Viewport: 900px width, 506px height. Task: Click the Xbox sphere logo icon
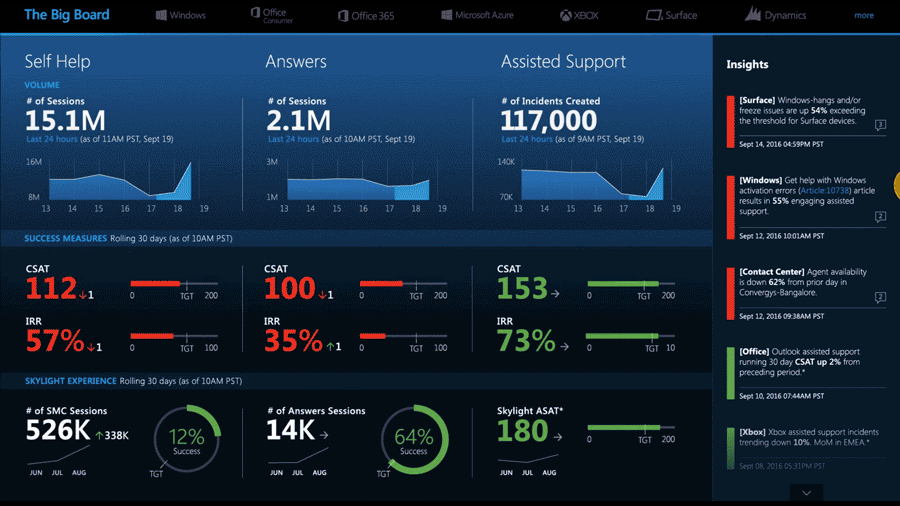(566, 15)
